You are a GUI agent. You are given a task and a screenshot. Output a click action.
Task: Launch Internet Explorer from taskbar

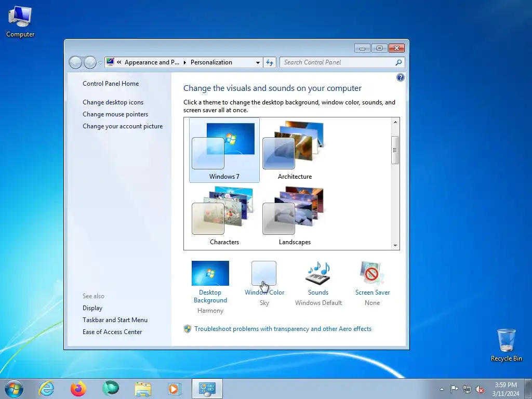[x=46, y=389]
